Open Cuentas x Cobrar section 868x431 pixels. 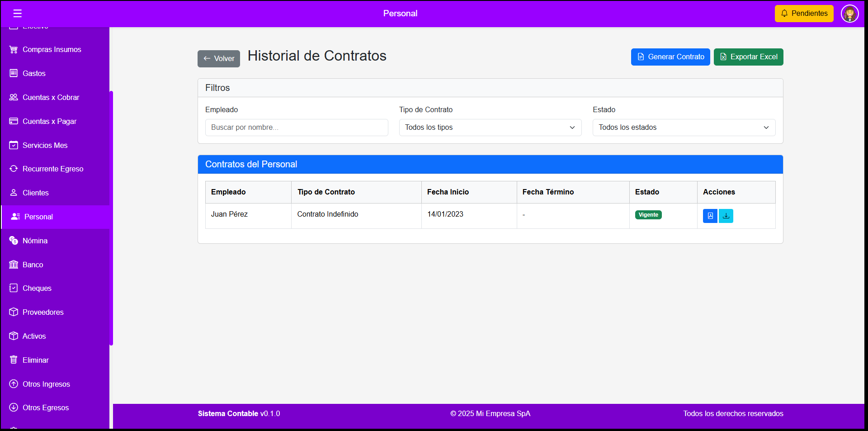[55, 97]
